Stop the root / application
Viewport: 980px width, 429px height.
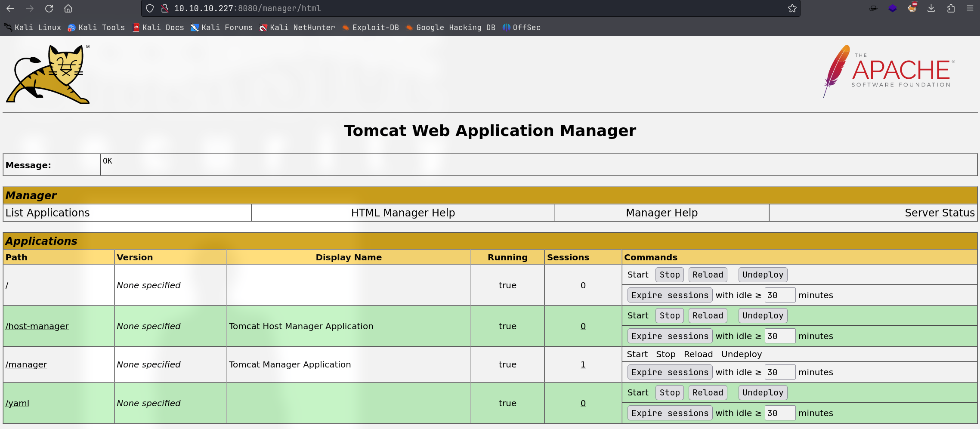[x=670, y=275]
